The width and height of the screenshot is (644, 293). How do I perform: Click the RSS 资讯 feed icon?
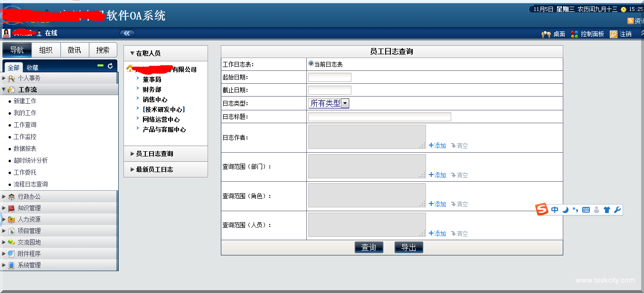[630, 21]
